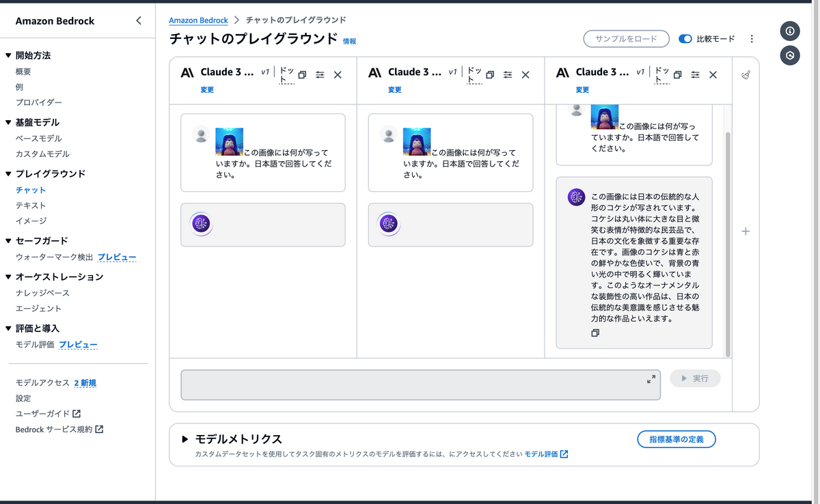Click 変更 under the first Claude model
820x504 pixels.
tap(207, 89)
